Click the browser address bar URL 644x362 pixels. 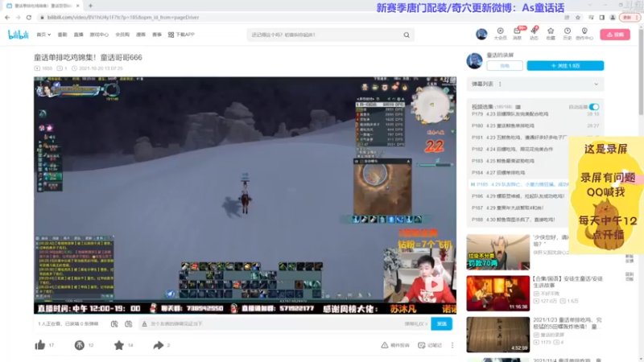(x=123, y=17)
